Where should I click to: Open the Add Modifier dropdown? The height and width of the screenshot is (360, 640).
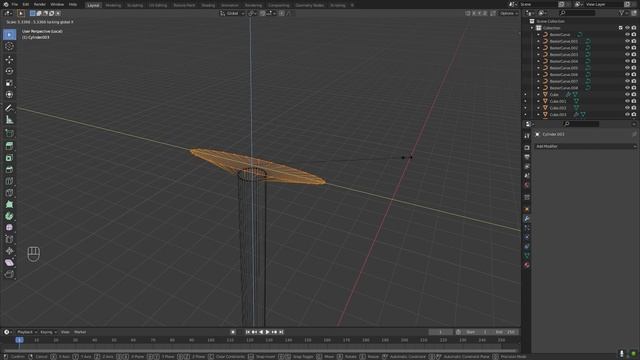[x=586, y=146]
